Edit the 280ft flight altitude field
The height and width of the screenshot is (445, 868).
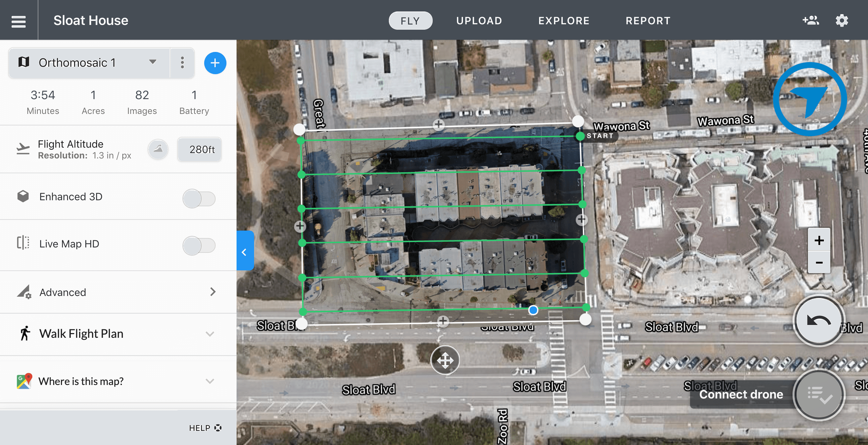200,149
